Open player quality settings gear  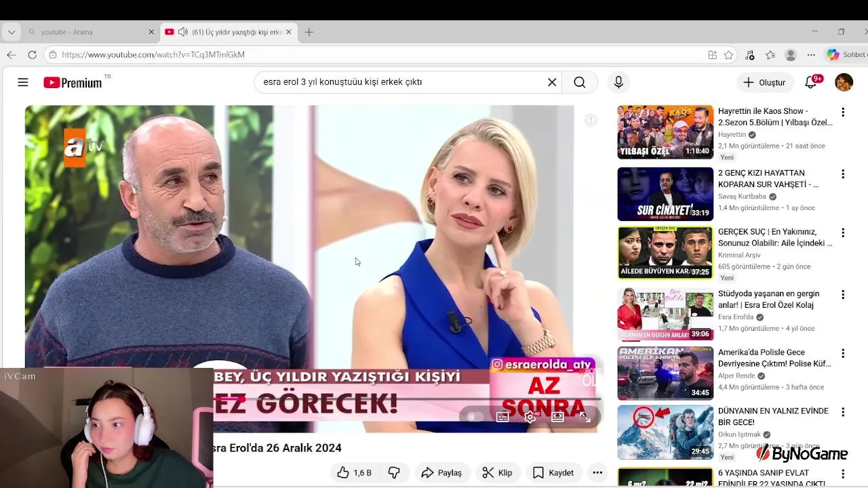click(530, 418)
